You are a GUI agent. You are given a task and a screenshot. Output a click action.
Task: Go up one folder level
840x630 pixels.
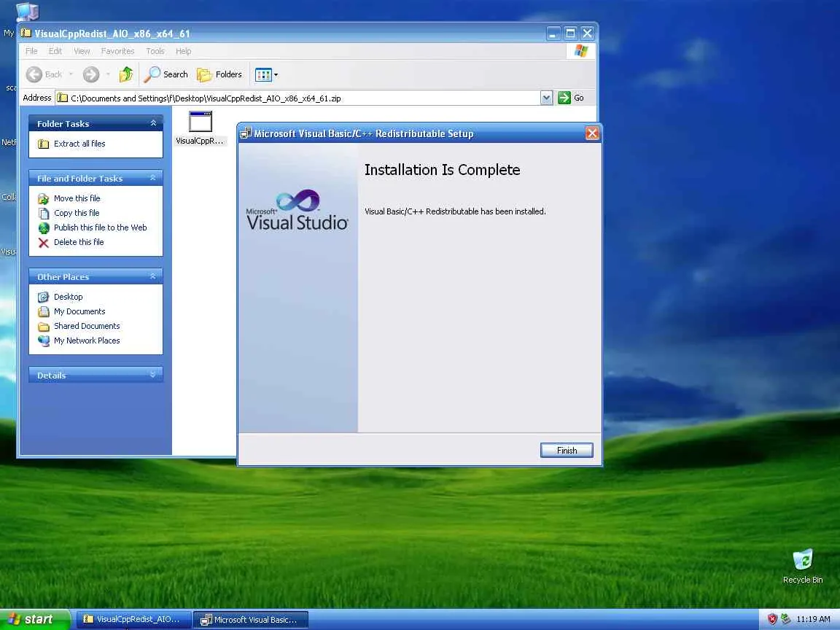coord(126,74)
